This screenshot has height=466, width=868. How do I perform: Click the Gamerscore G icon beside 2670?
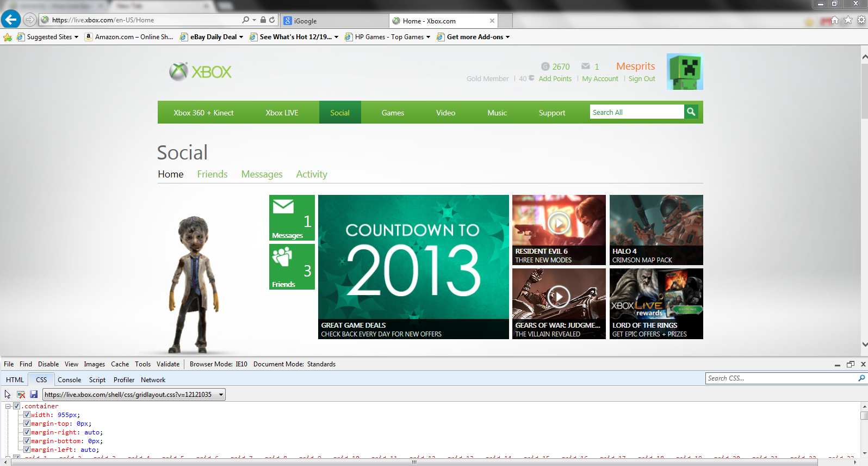pos(545,66)
